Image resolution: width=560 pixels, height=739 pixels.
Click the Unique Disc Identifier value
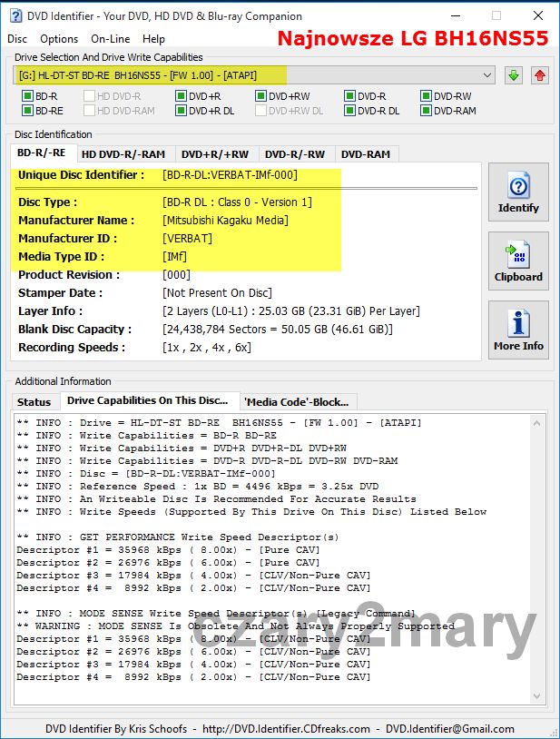click(230, 175)
